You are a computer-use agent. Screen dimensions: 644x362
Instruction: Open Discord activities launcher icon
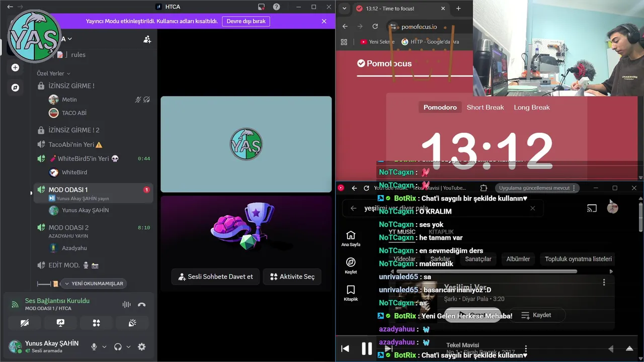[x=96, y=323]
